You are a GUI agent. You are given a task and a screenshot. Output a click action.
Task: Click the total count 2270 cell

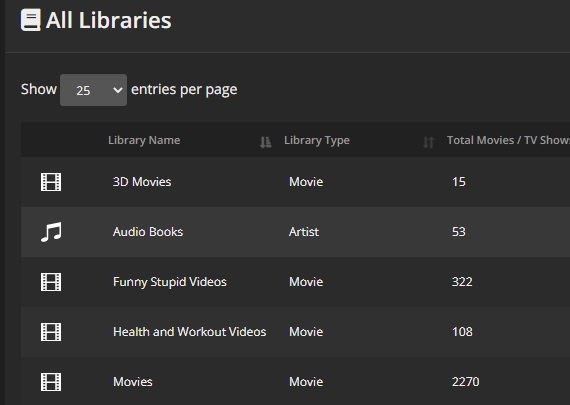(465, 382)
